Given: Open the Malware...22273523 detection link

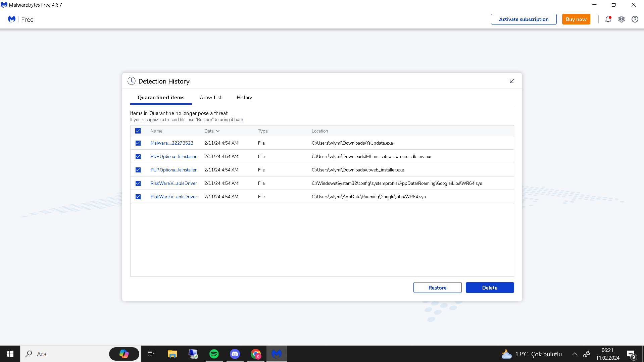Looking at the screenshot, I should (172, 143).
